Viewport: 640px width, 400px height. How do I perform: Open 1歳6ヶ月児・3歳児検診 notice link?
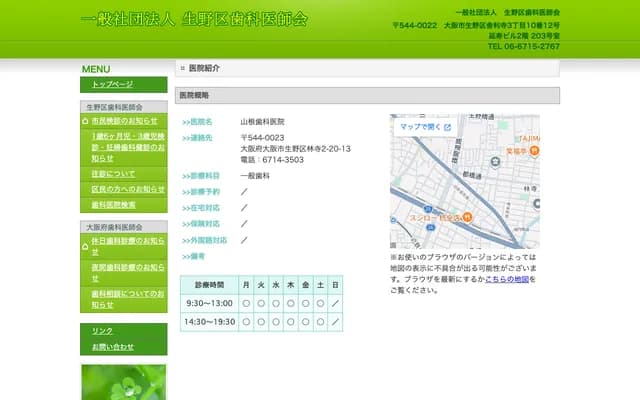126,146
